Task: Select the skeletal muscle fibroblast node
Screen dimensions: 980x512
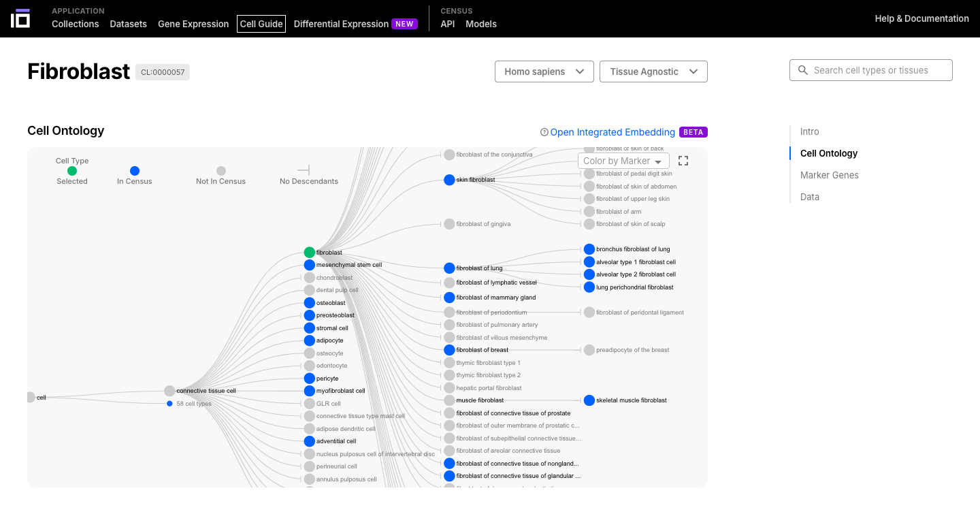Action: pyautogui.click(x=589, y=400)
